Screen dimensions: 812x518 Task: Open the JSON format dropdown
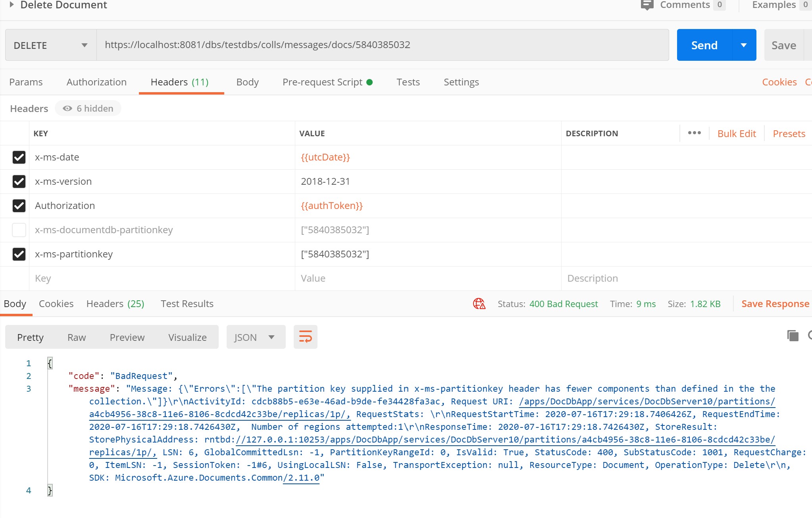pyautogui.click(x=256, y=337)
